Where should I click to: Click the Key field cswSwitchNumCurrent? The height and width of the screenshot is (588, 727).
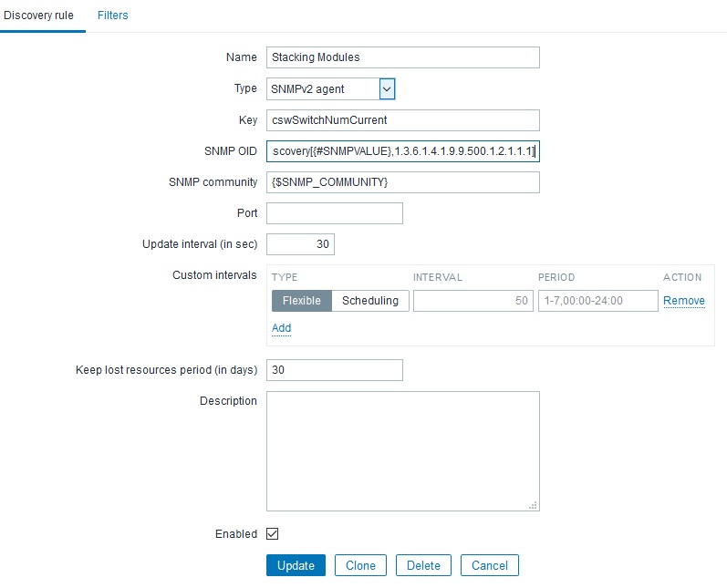click(402, 120)
